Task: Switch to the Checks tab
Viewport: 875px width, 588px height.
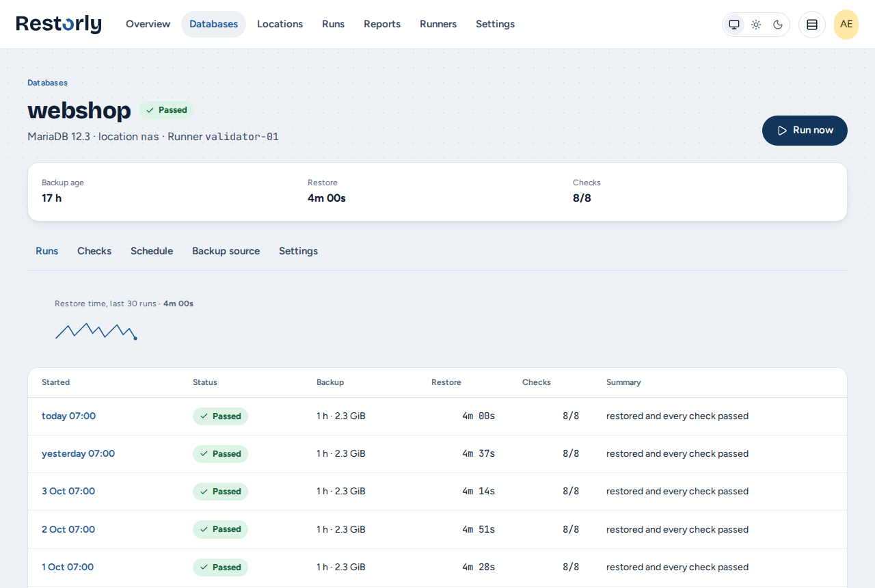Action: pos(94,251)
